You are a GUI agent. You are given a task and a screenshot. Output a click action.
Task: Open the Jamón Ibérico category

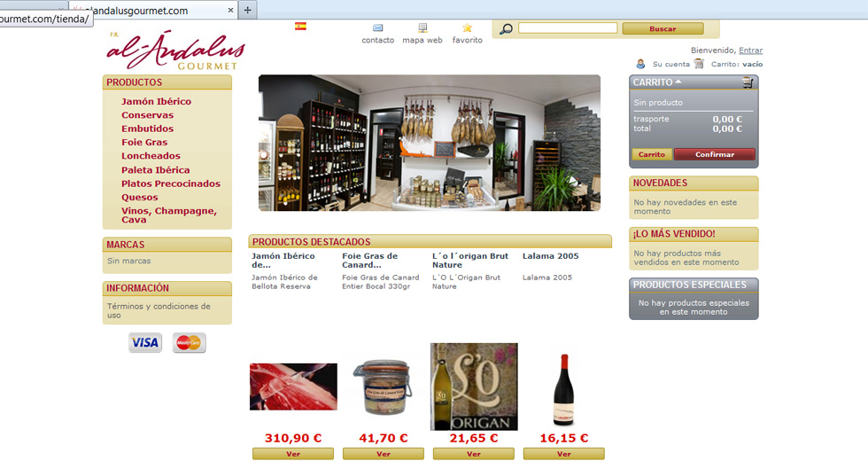coord(156,101)
